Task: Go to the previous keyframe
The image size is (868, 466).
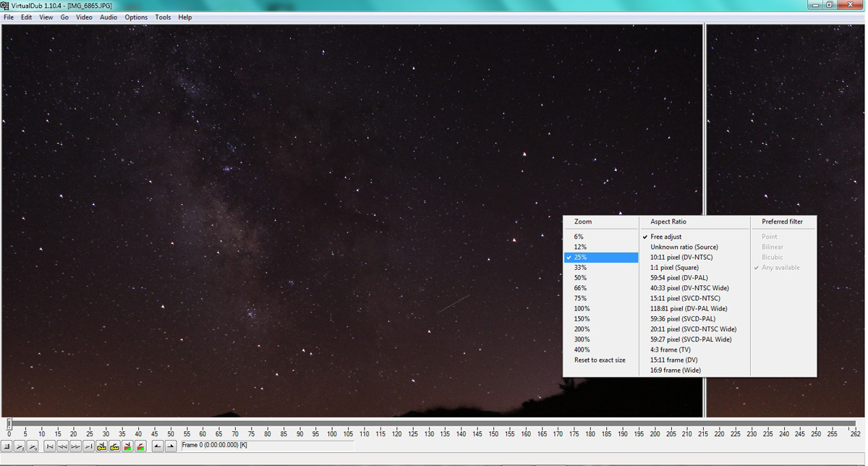Action: pyautogui.click(x=101, y=446)
